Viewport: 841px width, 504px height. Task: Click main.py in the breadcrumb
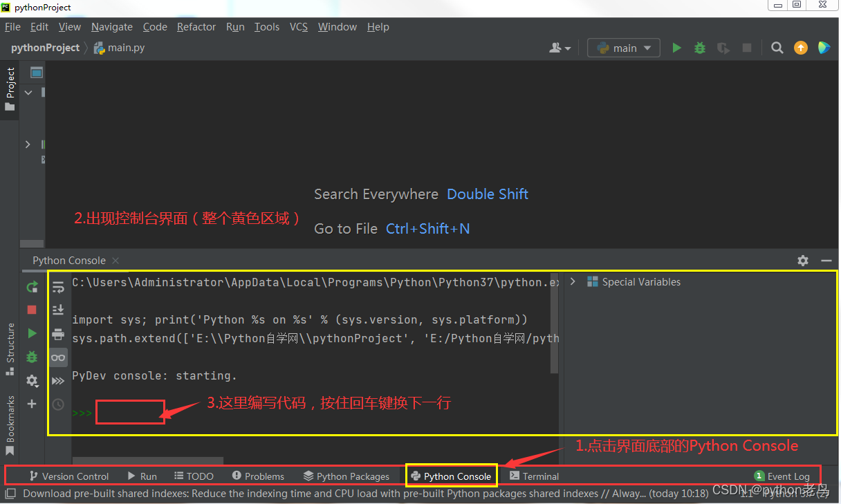coord(119,48)
